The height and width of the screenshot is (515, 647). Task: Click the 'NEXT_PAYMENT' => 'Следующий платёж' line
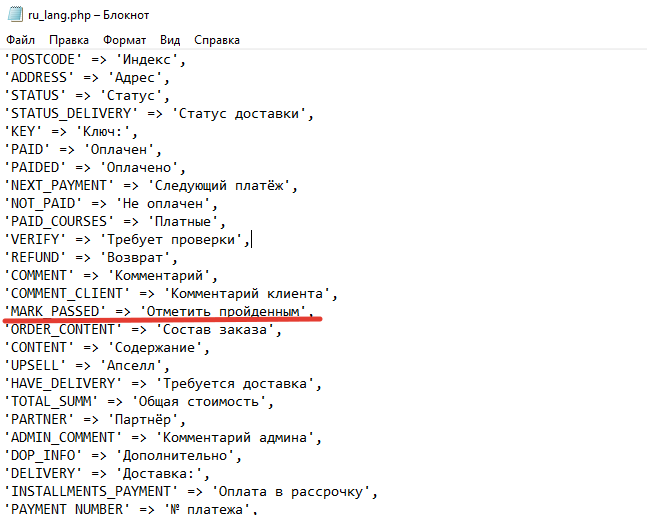tap(151, 186)
